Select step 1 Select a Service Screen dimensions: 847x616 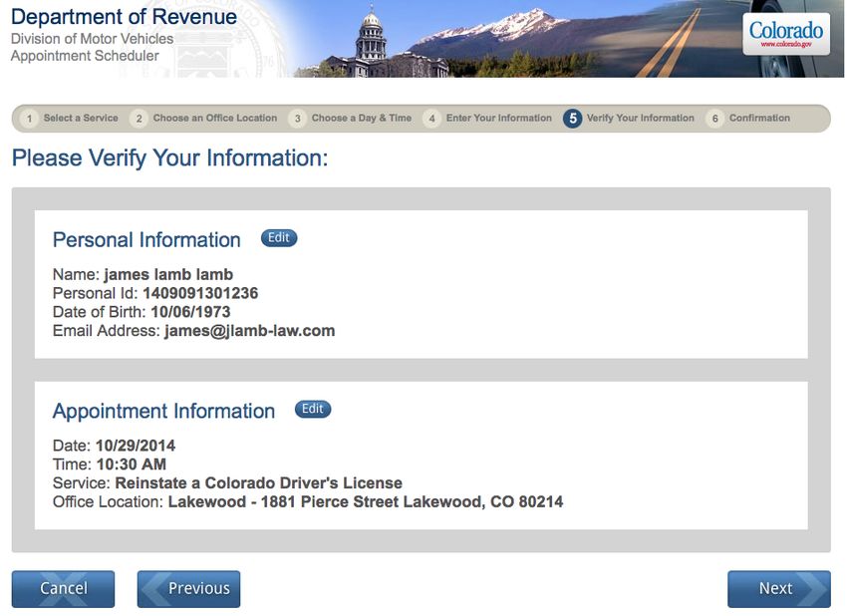tap(70, 118)
